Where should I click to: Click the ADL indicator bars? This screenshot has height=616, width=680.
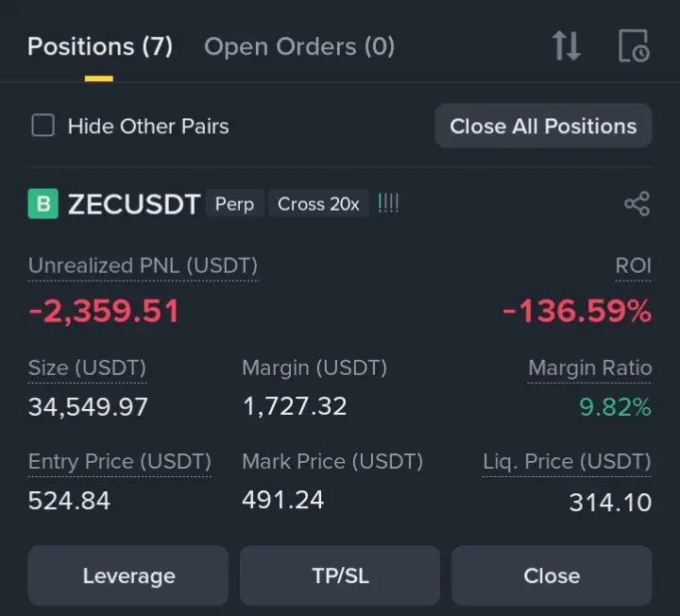tap(388, 204)
